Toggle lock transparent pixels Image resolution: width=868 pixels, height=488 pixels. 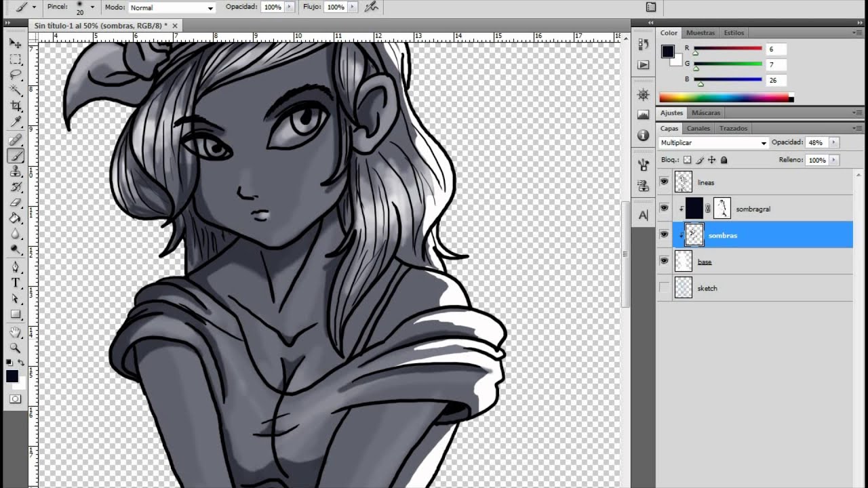[687, 160]
